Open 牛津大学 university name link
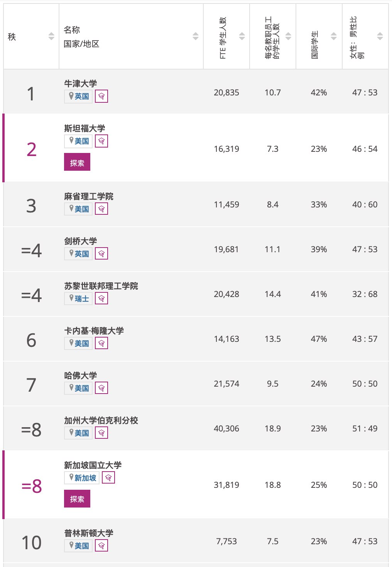This screenshot has height=567, width=392. click(81, 83)
